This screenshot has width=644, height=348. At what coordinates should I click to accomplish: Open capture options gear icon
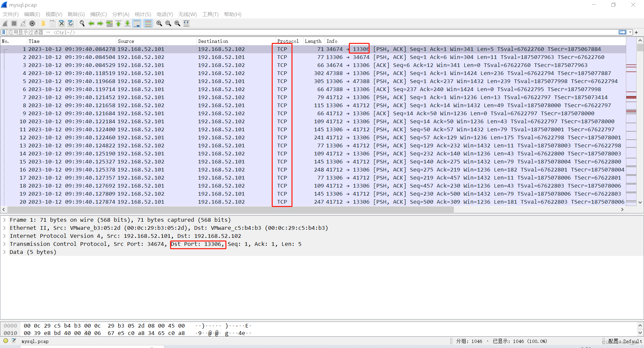(32, 23)
